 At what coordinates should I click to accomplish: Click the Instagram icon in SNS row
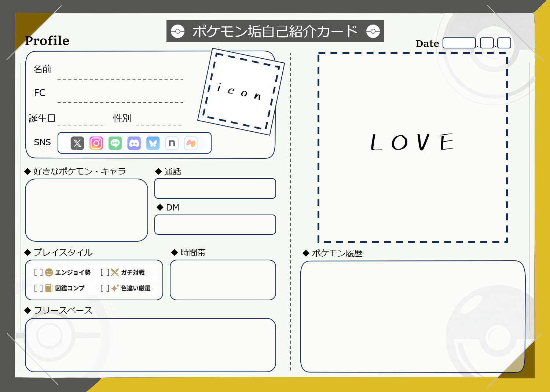(96, 143)
